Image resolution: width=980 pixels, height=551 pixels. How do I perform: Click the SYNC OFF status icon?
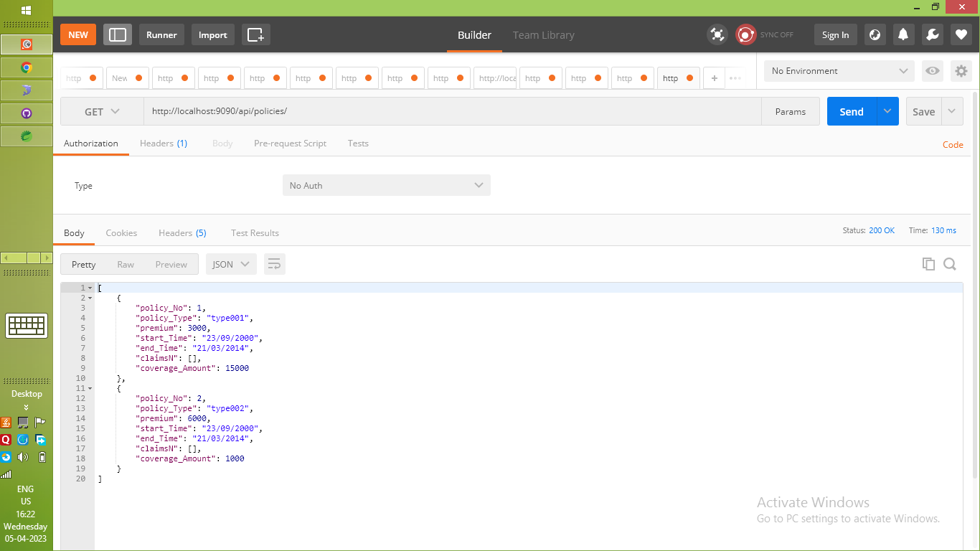(x=746, y=34)
